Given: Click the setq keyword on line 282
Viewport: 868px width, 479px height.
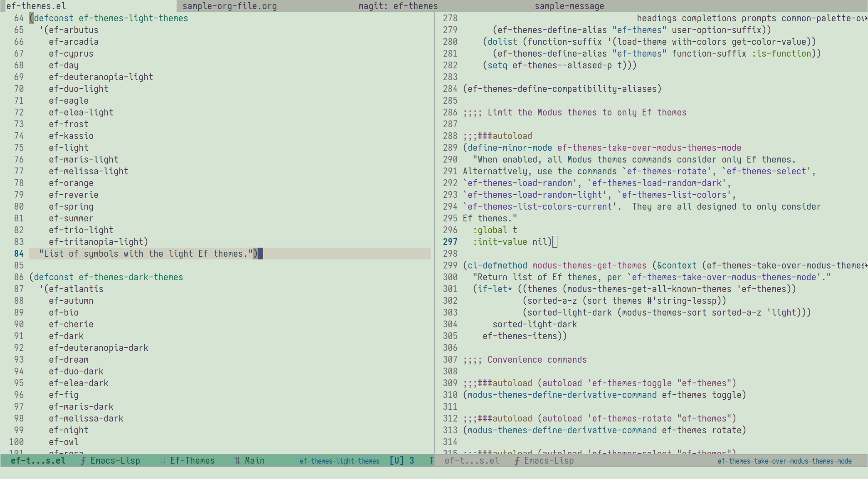Looking at the screenshot, I should click(x=497, y=65).
